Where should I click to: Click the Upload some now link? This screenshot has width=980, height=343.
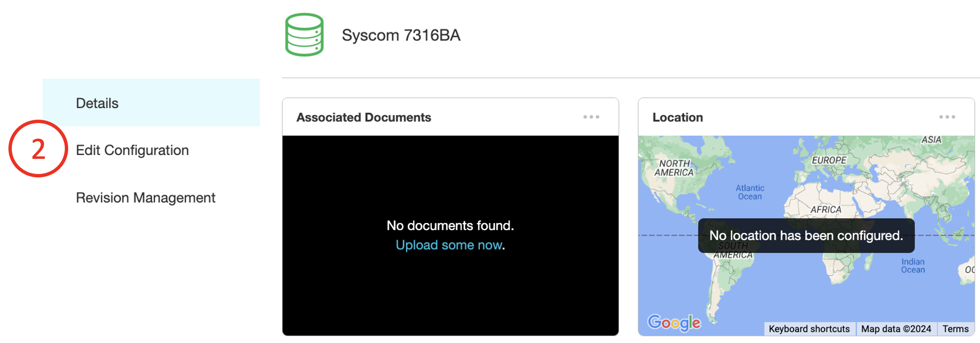[x=449, y=245]
